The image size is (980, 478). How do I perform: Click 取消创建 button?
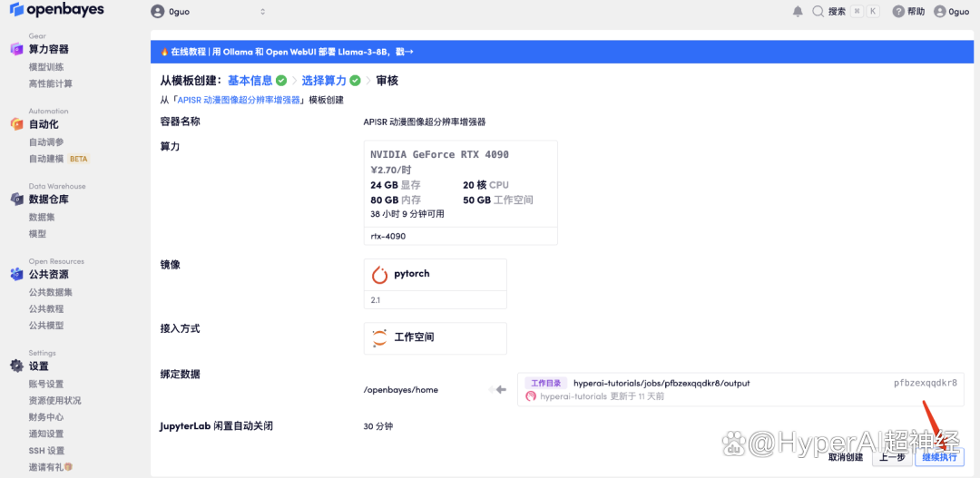click(x=846, y=457)
